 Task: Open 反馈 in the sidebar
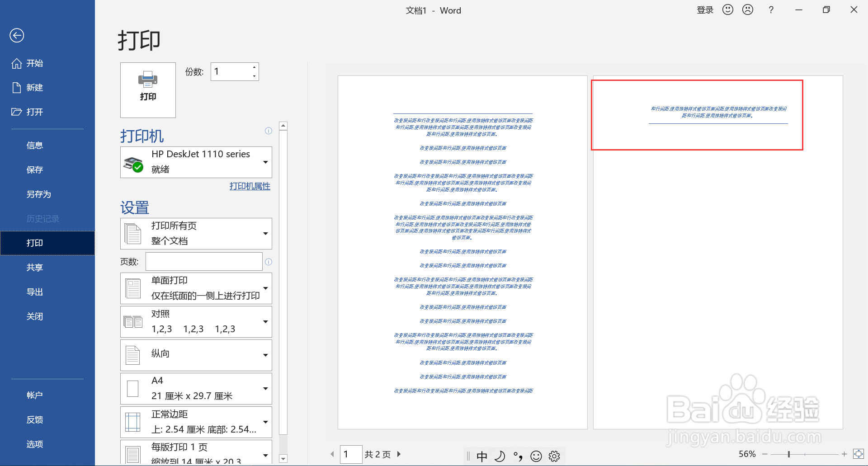[47, 419]
